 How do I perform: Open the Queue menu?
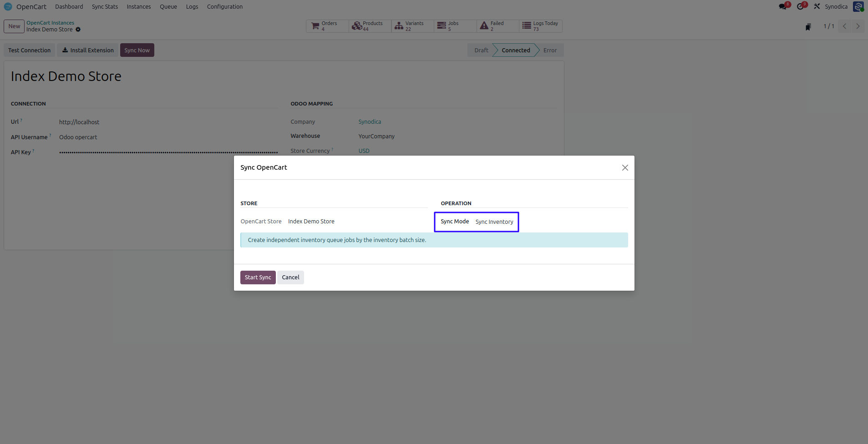click(168, 6)
